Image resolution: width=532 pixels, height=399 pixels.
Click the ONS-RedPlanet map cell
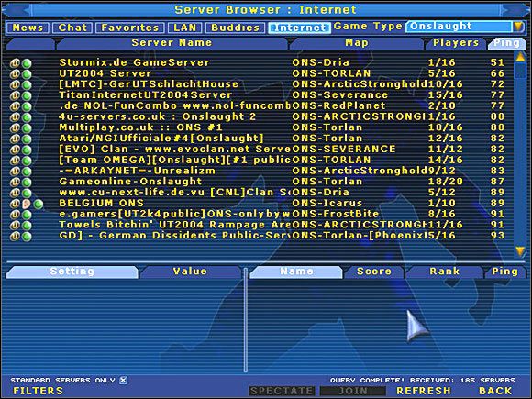[x=339, y=105]
